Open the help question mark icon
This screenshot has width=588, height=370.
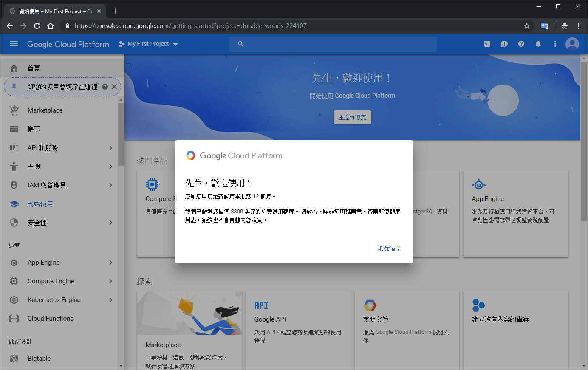pos(521,44)
